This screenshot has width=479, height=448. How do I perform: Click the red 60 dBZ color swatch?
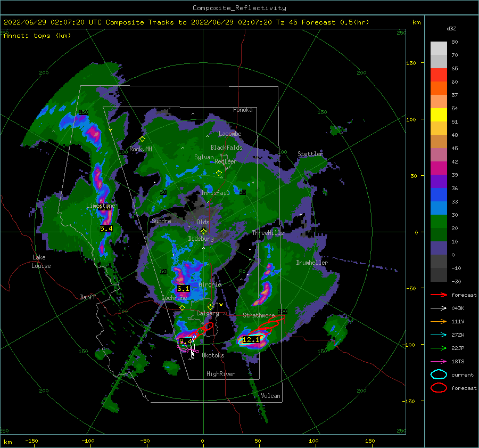click(x=439, y=75)
